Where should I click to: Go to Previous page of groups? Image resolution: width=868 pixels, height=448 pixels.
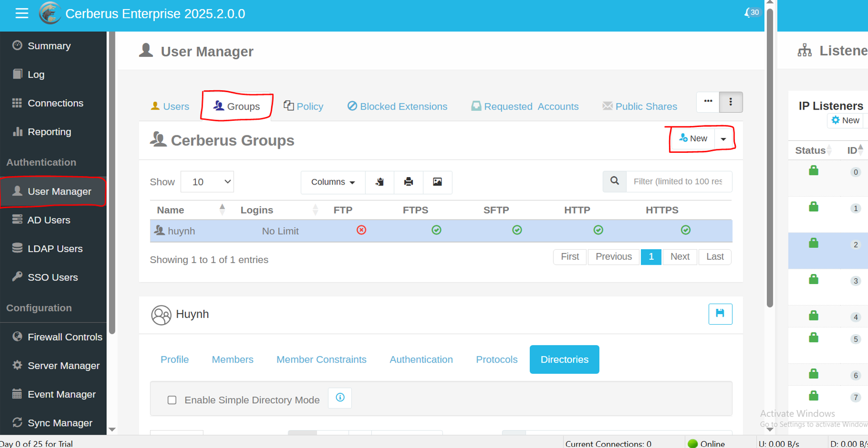(x=614, y=257)
